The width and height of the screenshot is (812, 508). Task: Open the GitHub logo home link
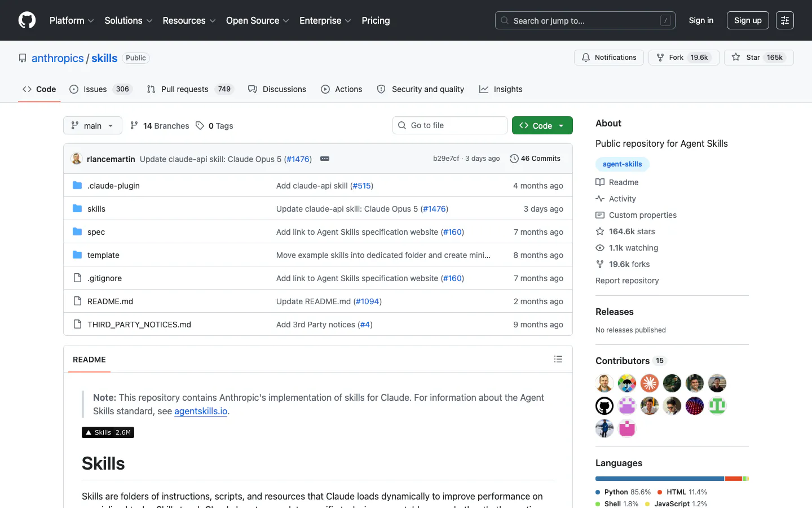27,20
